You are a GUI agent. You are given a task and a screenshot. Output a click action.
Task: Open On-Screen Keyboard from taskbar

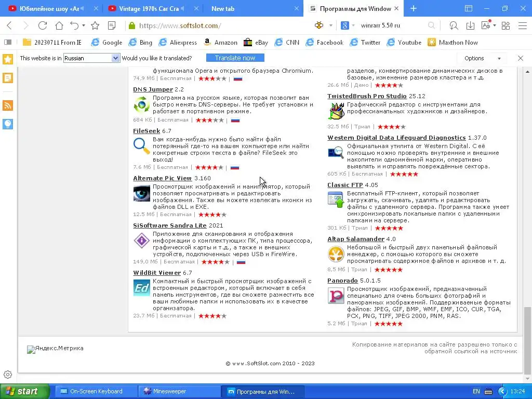click(x=96, y=392)
